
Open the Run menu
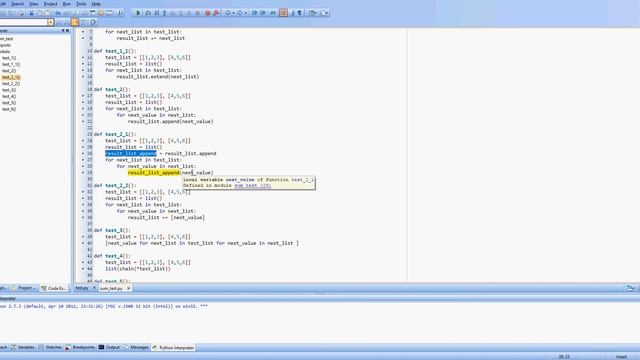[x=67, y=4]
